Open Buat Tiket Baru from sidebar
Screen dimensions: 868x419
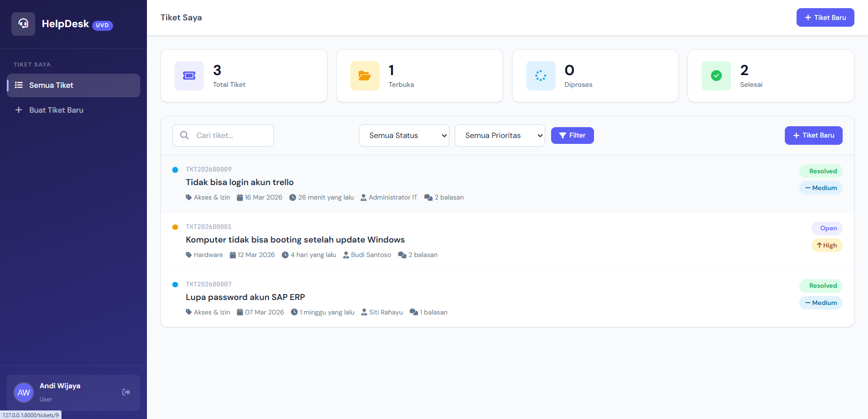click(56, 110)
